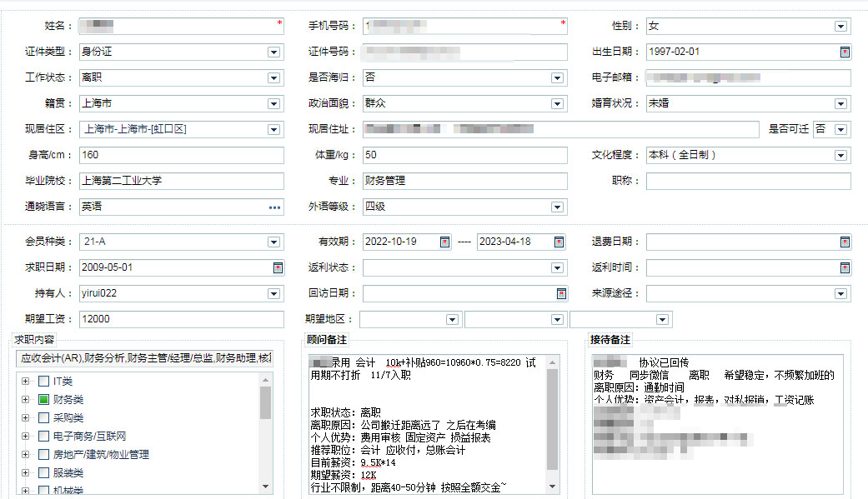
Task: Open the 籍贯 dropdown showing 上海市
Action: (273, 104)
